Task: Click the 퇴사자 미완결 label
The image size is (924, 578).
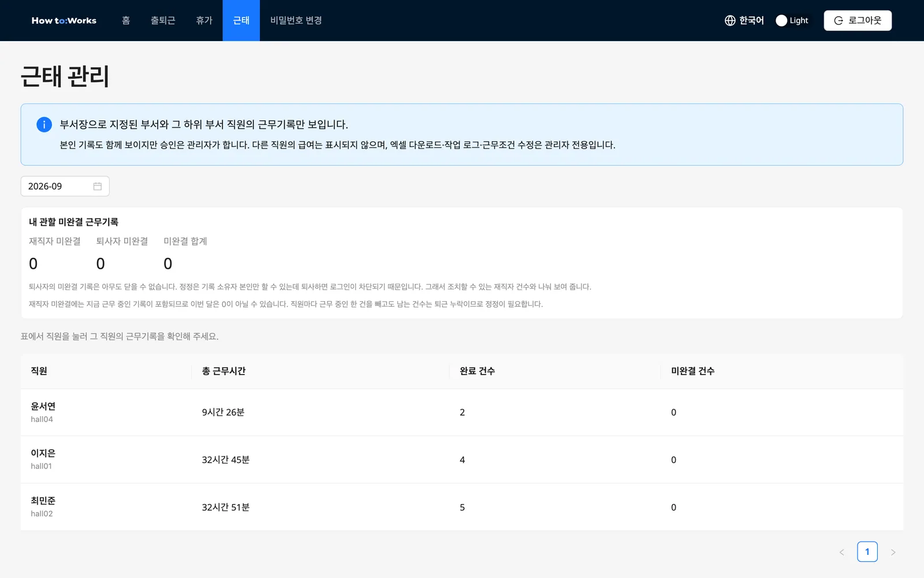Action: coord(122,241)
